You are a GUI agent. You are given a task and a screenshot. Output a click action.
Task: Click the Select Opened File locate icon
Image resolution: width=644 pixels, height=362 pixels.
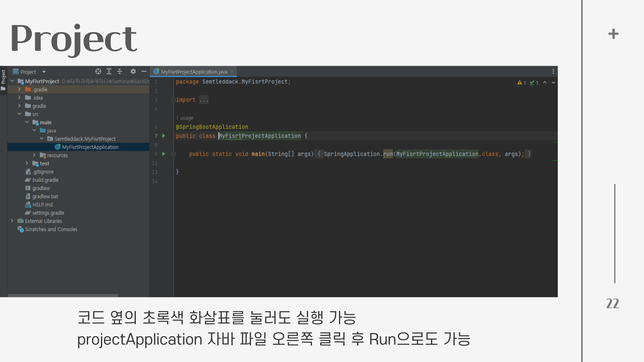tap(98, 71)
